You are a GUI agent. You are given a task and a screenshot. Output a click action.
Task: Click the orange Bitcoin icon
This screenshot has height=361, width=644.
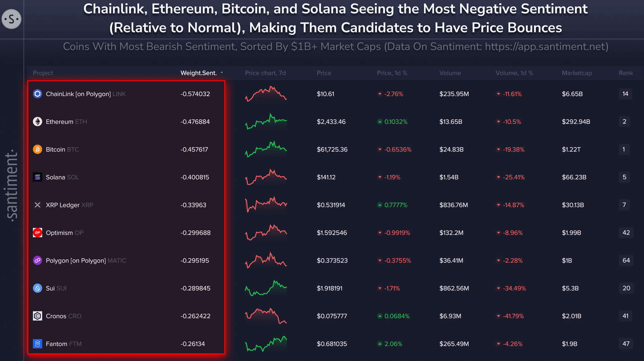[x=37, y=149]
